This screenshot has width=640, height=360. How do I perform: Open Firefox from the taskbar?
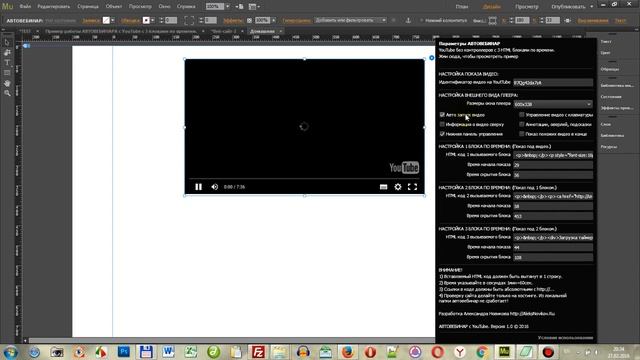347,351
